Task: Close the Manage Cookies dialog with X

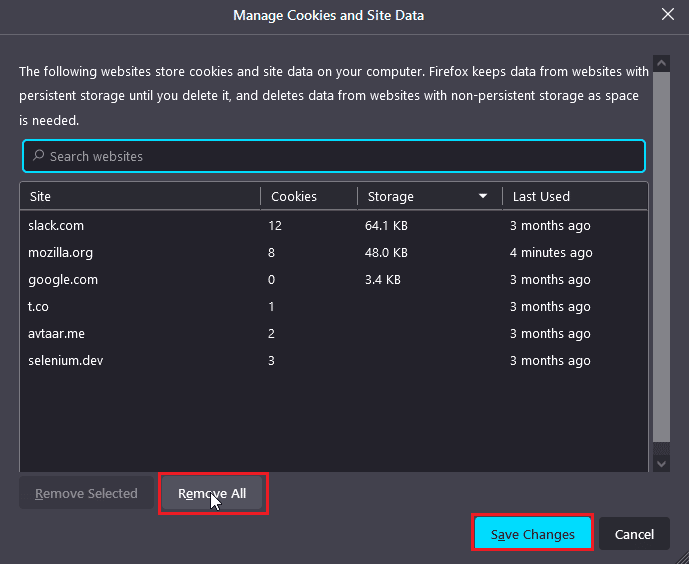Action: (x=667, y=14)
